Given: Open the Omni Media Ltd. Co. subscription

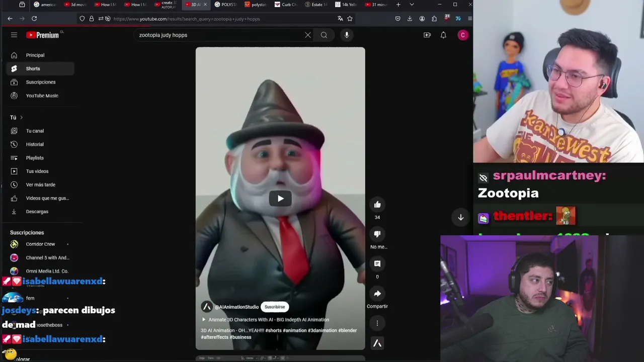Looking at the screenshot, I should point(41,271).
